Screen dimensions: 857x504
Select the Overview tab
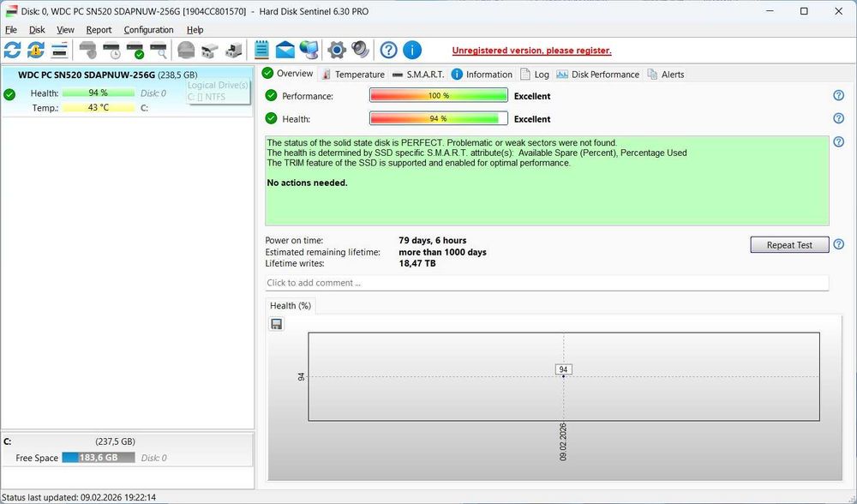coord(288,73)
